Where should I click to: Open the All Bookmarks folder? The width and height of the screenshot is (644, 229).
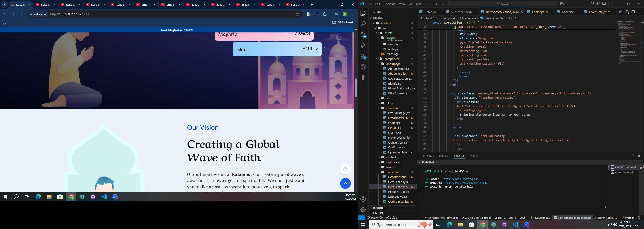[343, 23]
